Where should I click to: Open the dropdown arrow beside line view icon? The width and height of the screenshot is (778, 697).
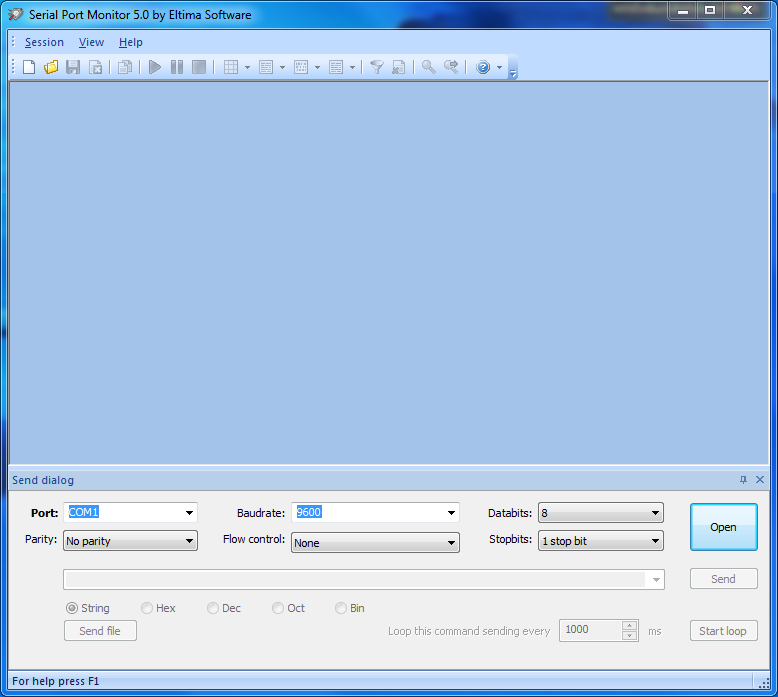click(x=282, y=67)
